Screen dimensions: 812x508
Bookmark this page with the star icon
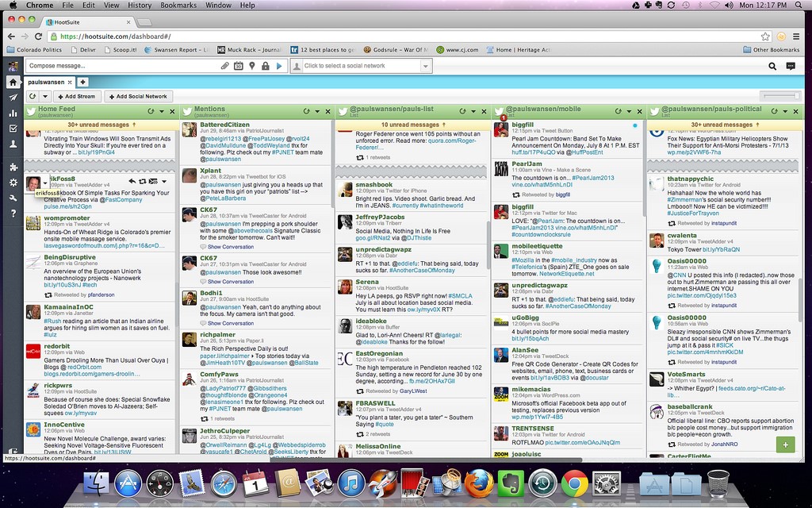coord(765,37)
